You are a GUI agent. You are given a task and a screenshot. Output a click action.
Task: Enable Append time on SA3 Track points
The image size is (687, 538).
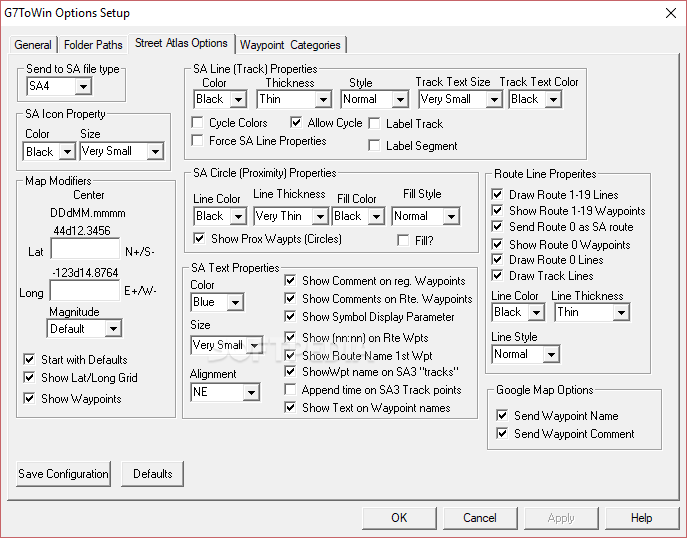(x=290, y=389)
